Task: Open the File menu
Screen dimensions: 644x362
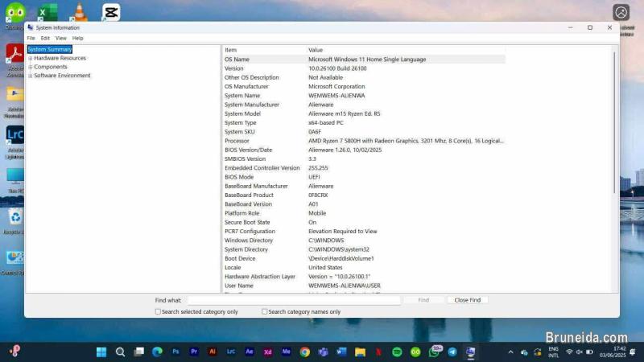Action: pyautogui.click(x=31, y=38)
